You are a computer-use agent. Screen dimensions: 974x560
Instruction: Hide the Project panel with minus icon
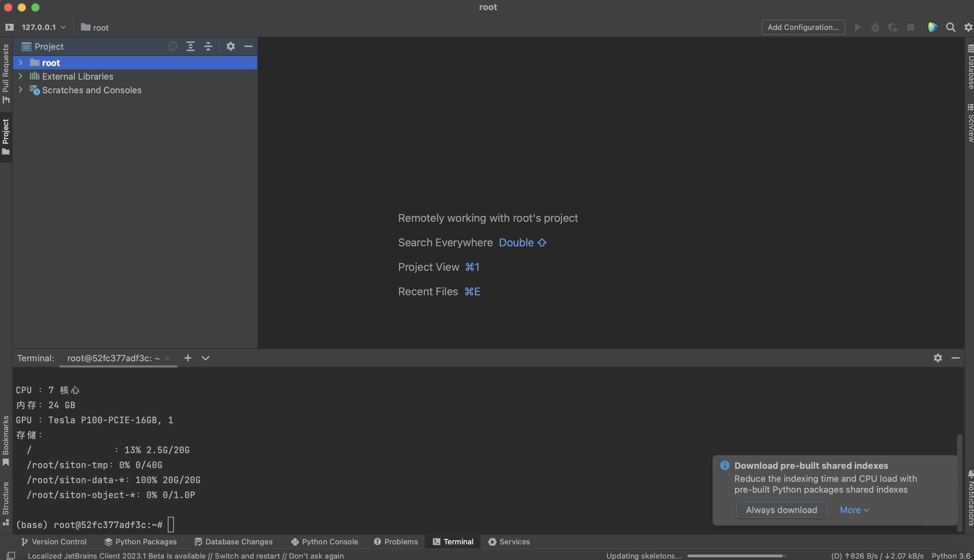[x=248, y=47]
